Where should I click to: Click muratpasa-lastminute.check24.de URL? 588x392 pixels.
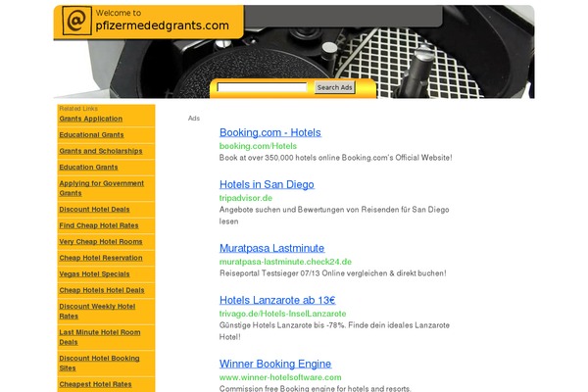(x=285, y=262)
